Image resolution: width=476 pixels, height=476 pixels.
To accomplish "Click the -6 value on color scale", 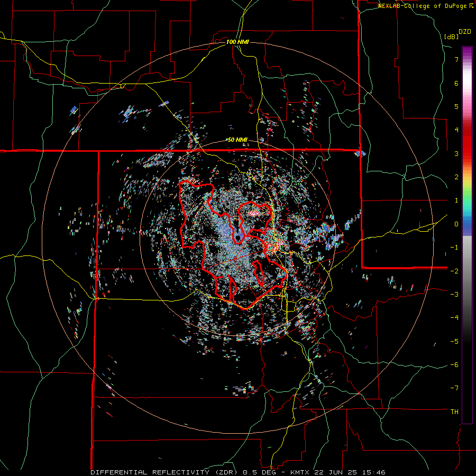I will click(454, 365).
